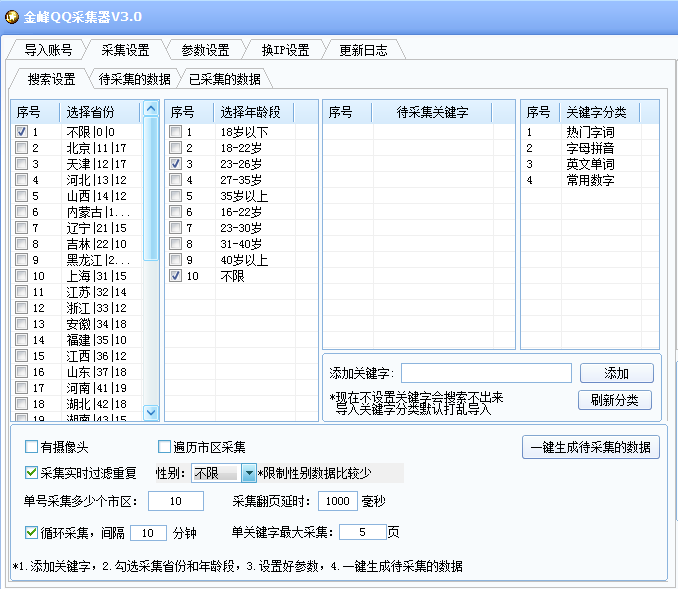The image size is (678, 589).
Task: Click the province list scrollbar thumb
Action: tap(151, 189)
